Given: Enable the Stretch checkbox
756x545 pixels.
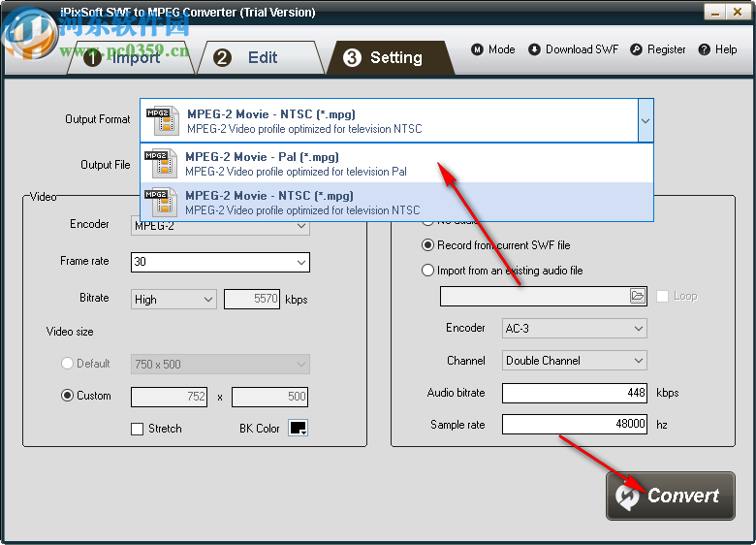Looking at the screenshot, I should click(138, 429).
